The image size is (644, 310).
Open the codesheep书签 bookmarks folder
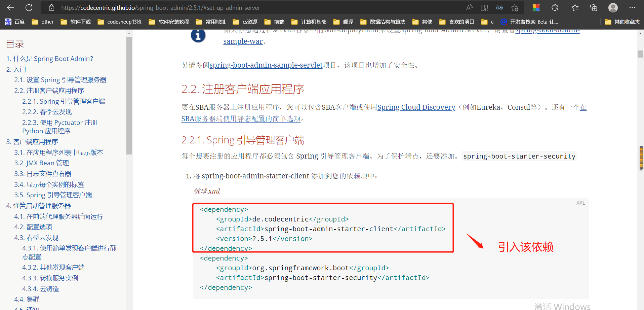120,22
